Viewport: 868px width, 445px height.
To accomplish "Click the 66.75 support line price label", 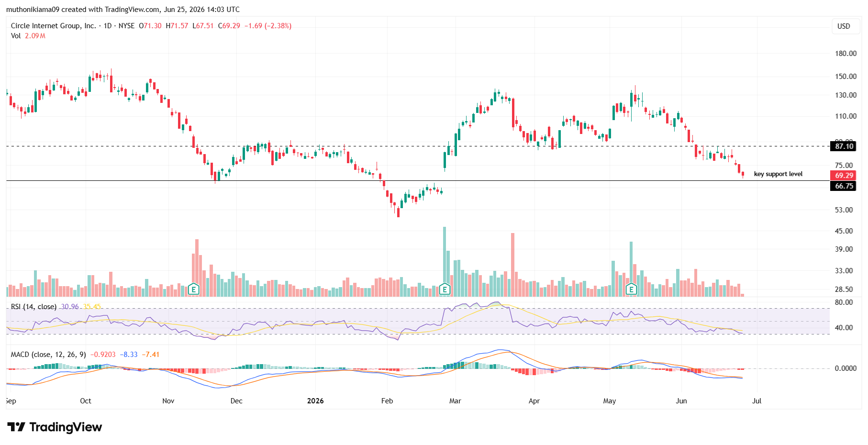I will tap(843, 186).
